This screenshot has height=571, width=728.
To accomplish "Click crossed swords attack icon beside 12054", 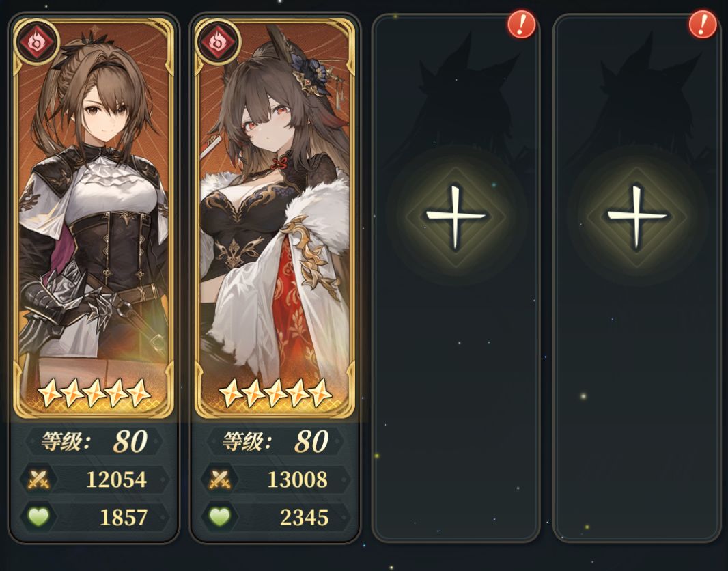I will [38, 479].
